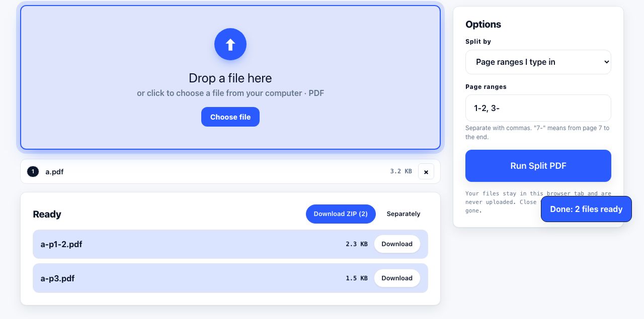Download a-p3.pdf

click(x=397, y=278)
